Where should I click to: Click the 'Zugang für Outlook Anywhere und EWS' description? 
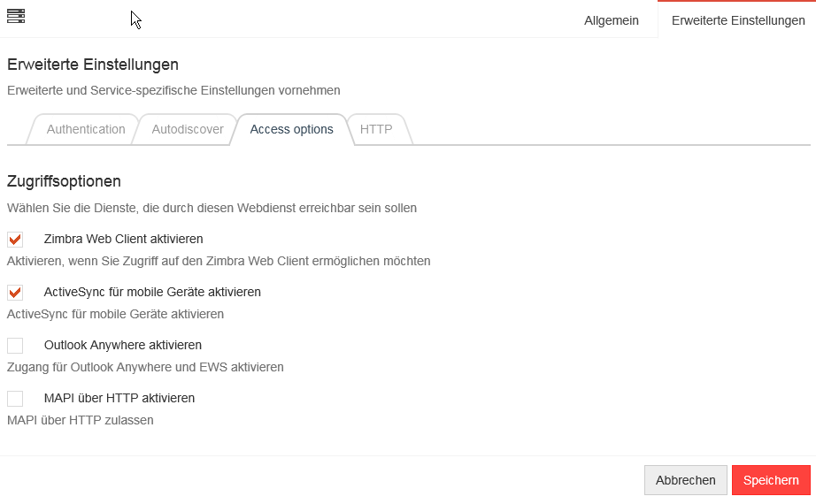tap(145, 367)
